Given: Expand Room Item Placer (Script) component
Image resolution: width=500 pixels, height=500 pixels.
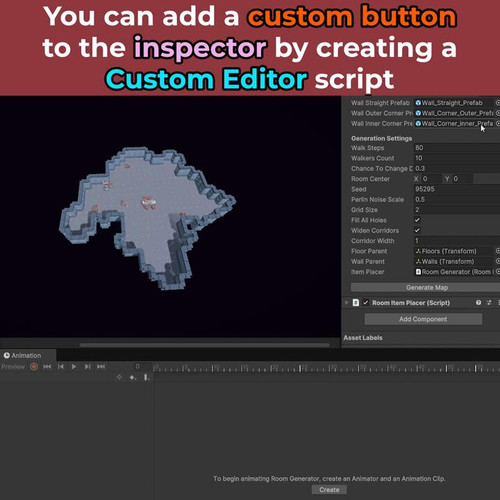Looking at the screenshot, I should pos(347,303).
